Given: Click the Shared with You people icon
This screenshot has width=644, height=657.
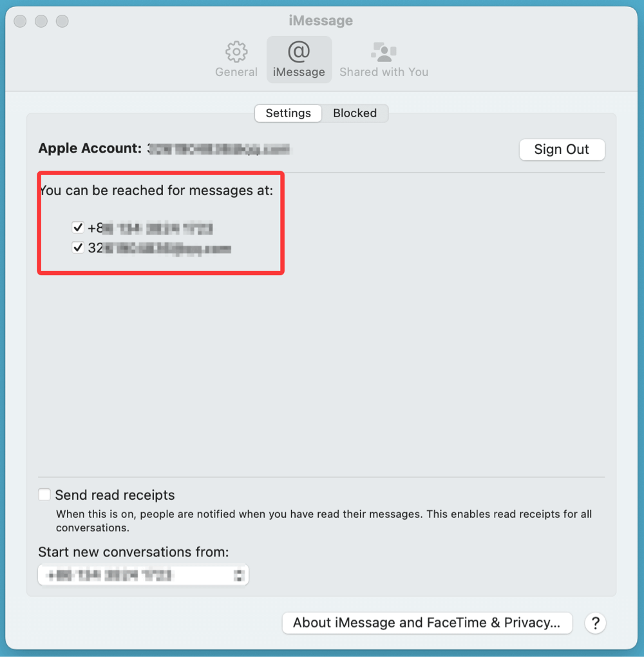Looking at the screenshot, I should (x=384, y=50).
